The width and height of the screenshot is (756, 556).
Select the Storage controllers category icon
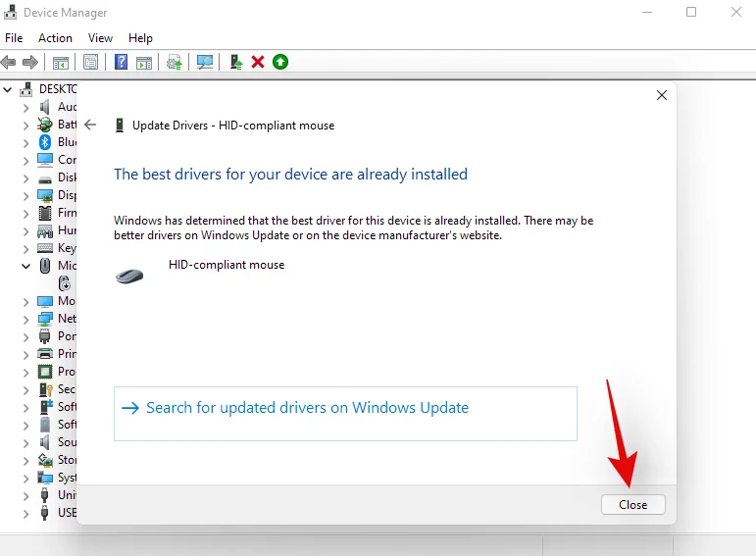tap(45, 460)
